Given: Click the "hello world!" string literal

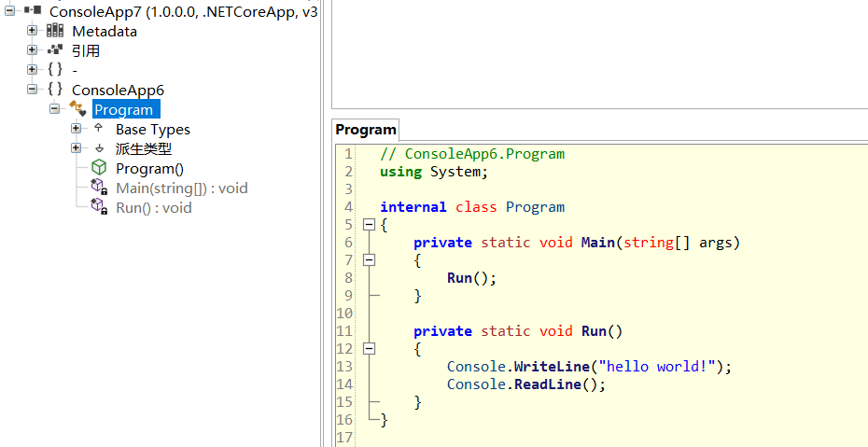Looking at the screenshot, I should (657, 366).
